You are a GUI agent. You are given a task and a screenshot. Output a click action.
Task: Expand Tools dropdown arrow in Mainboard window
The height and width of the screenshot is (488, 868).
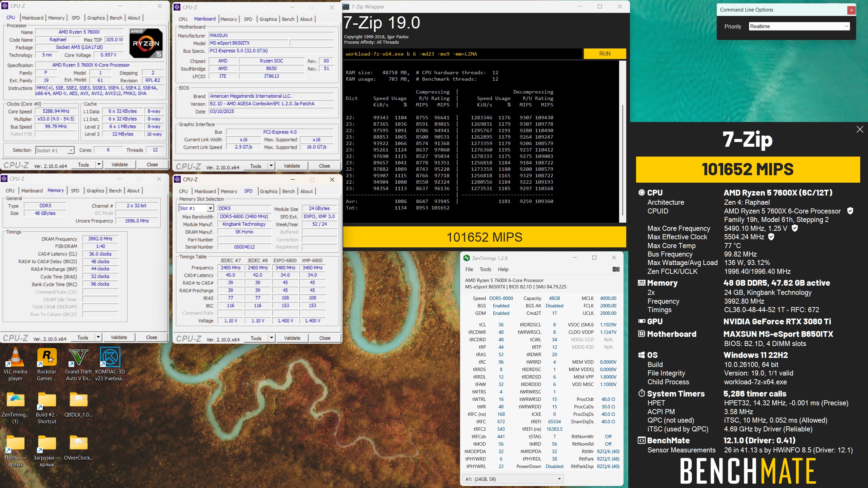[x=271, y=166]
